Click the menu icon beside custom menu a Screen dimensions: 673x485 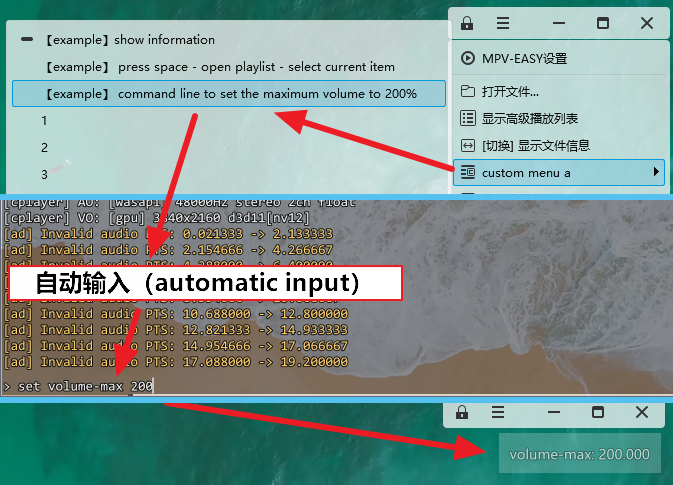[x=467, y=172]
